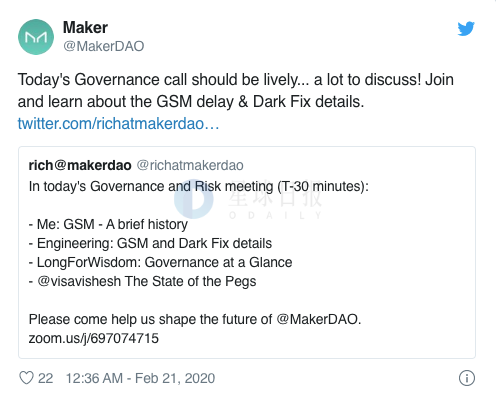496x398 pixels.
Task: Open the @MakerDAO handle under Maker
Action: [x=104, y=46]
